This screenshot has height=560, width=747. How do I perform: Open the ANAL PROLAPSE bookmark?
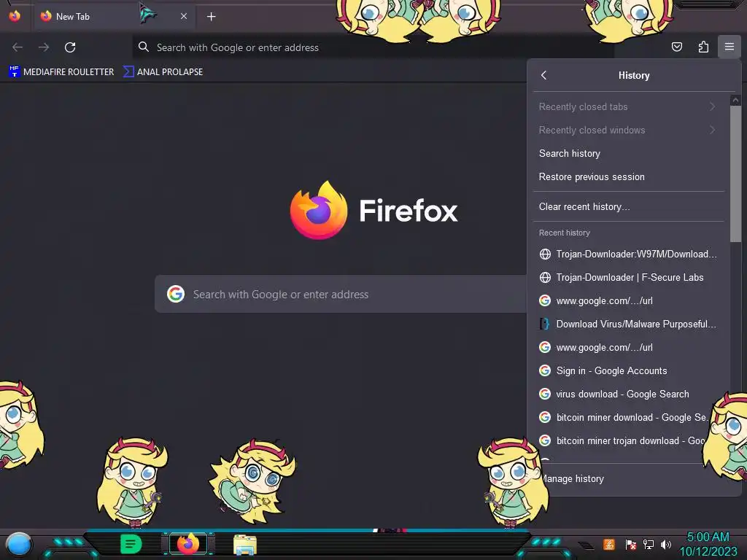pos(163,72)
